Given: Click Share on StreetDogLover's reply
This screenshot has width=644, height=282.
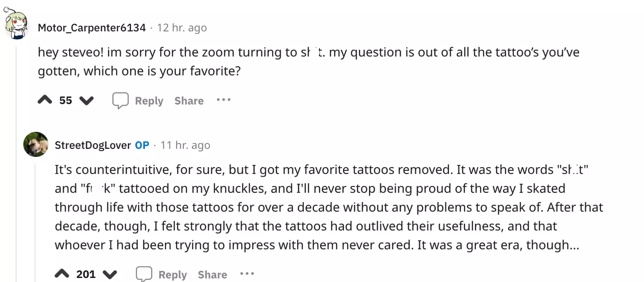Looking at the screenshot, I should (212, 274).
